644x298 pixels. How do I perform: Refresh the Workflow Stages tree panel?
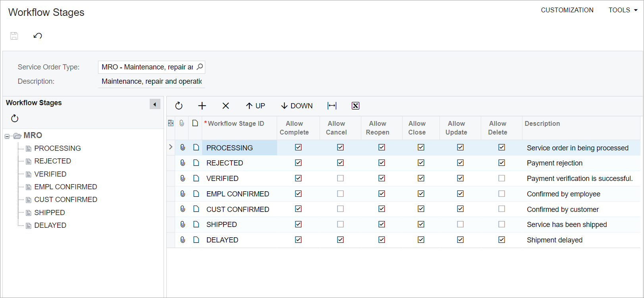click(x=15, y=118)
